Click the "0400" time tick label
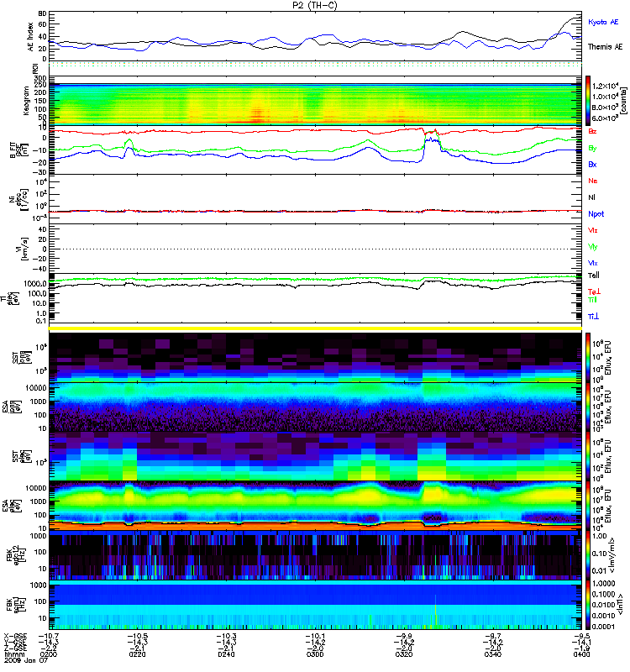 [x=581, y=654]
